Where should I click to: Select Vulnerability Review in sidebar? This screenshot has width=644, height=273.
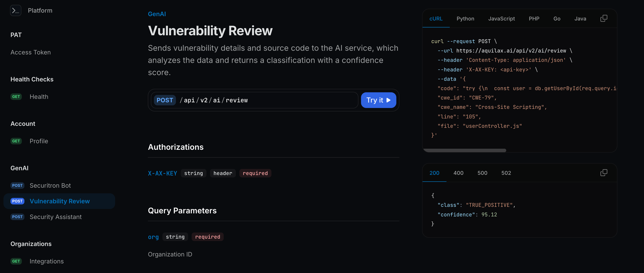click(x=60, y=201)
